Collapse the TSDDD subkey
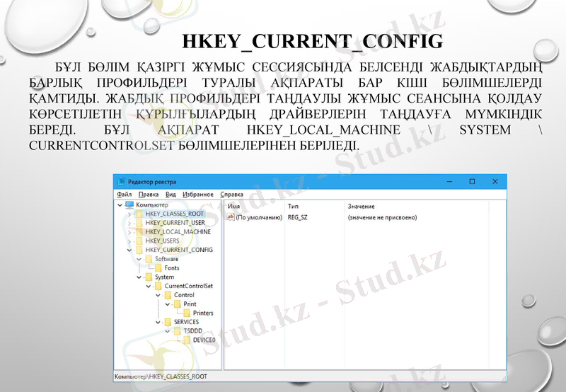 (x=168, y=331)
